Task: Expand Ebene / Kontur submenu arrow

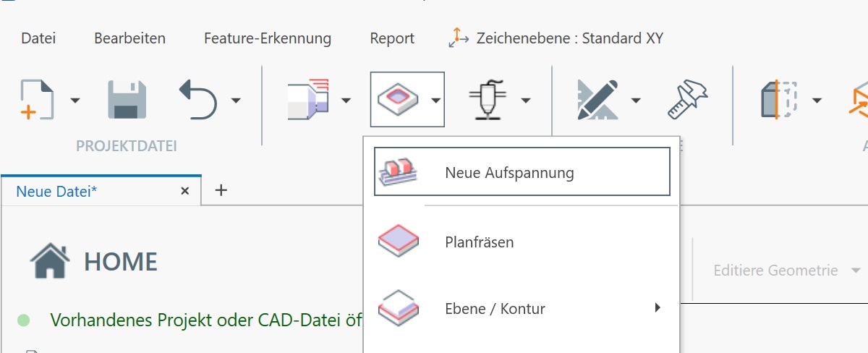Action: pos(658,308)
